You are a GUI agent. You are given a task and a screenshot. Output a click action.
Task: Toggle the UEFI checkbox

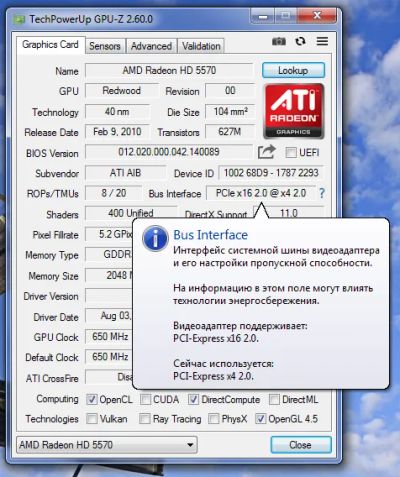[x=291, y=153]
